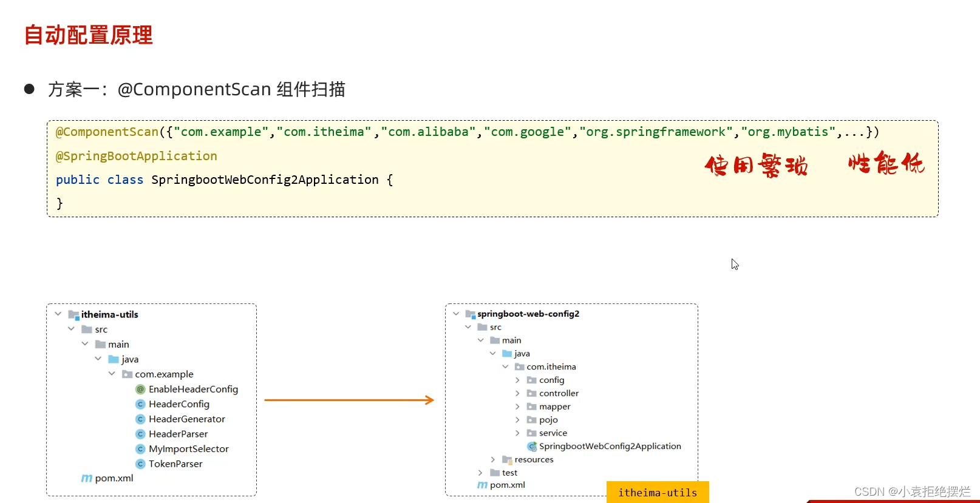Click the pojo package folder icon
The image size is (980, 503).
[x=532, y=420]
